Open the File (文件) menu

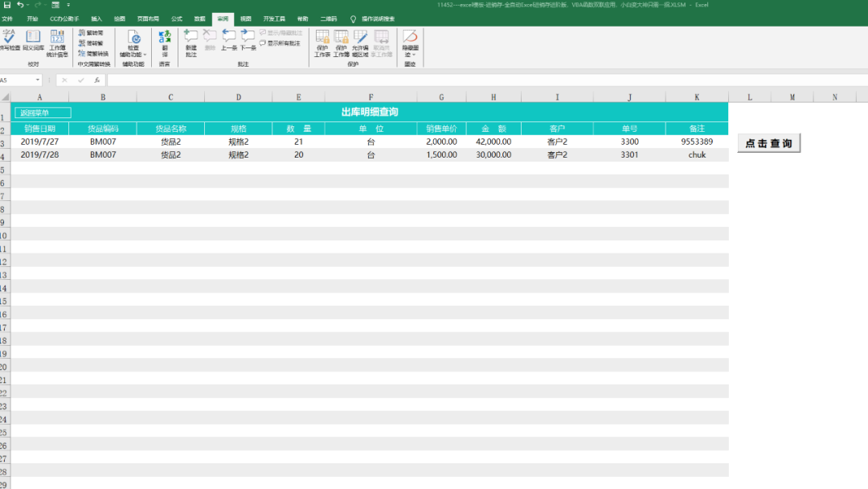7,18
